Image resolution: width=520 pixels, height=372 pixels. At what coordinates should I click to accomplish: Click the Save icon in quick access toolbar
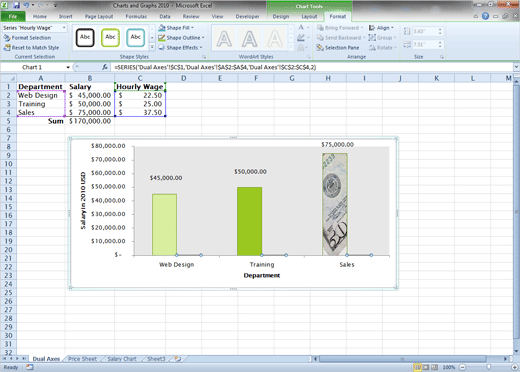click(16, 5)
